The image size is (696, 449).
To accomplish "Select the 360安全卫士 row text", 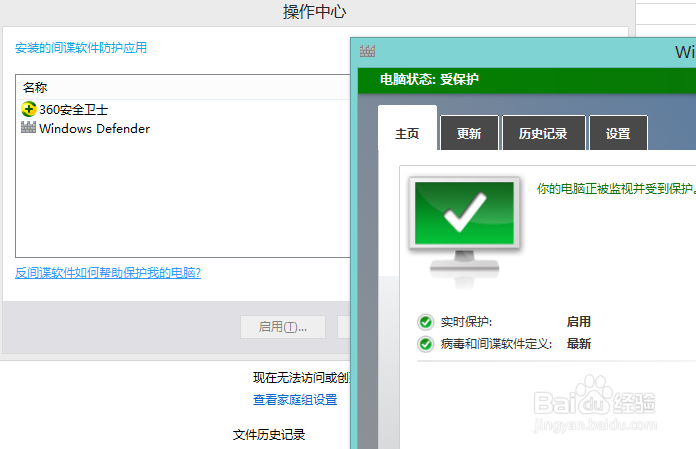I will pos(74,109).
